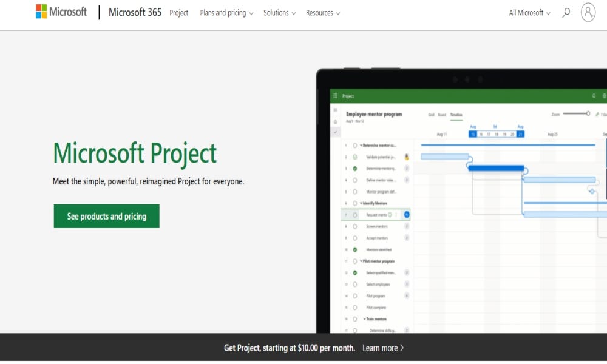
Task: Follow the 'Learn more' link
Action: 383,348
